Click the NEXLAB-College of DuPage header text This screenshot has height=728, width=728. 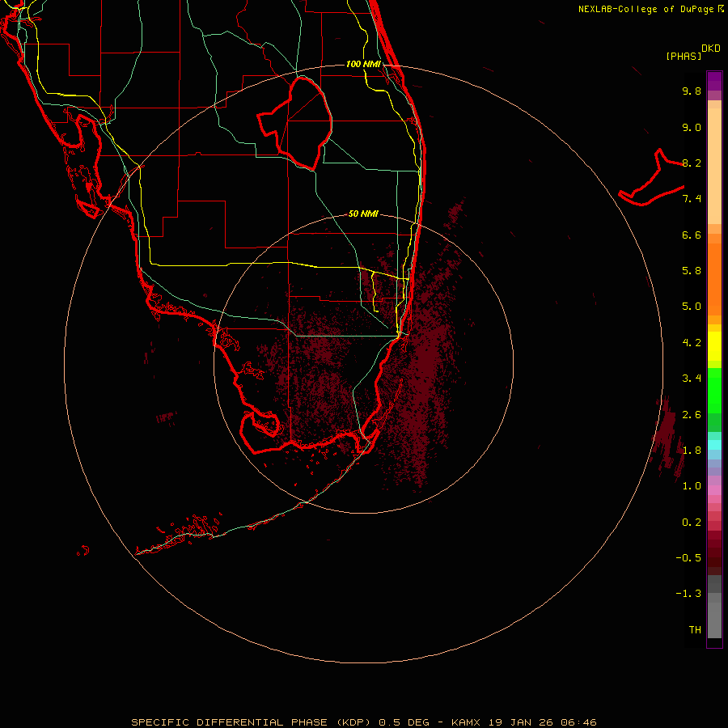point(645,9)
